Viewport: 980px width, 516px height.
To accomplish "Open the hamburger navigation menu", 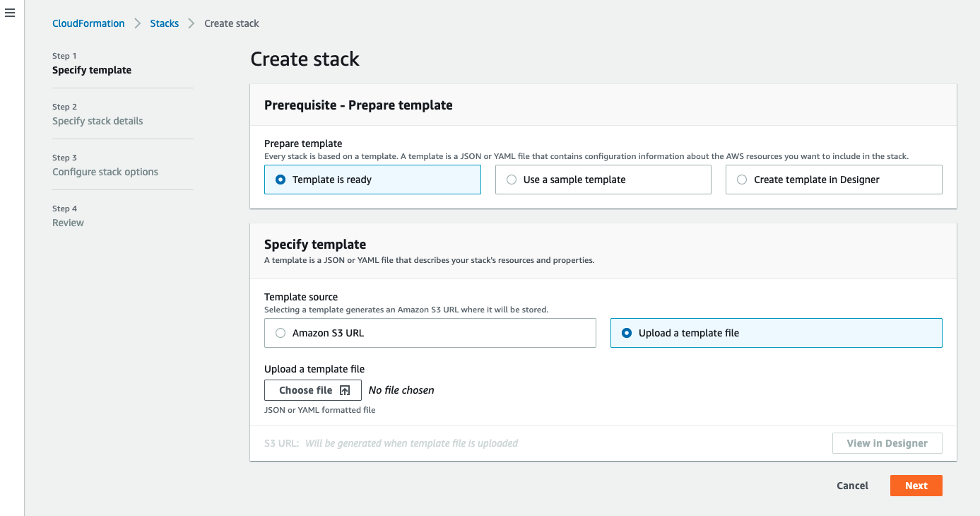I will pos(10,13).
